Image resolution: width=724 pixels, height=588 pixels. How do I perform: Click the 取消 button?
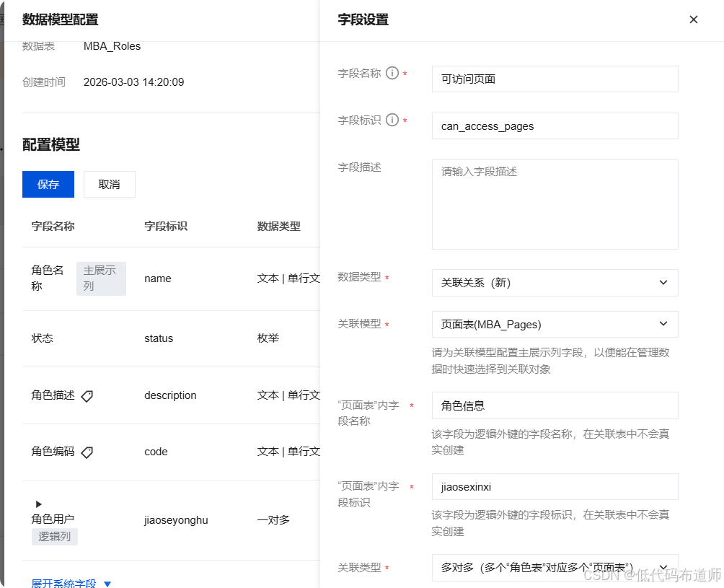[x=109, y=184]
